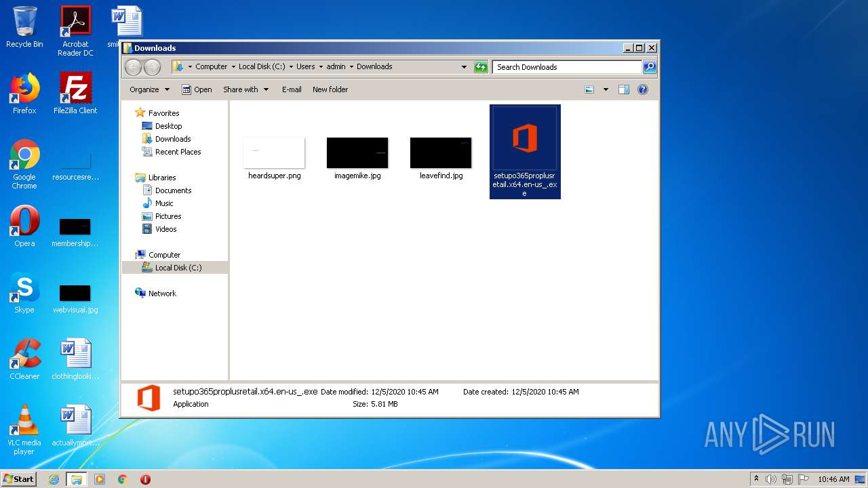Select Local Disk (C:) in sidebar
This screenshot has height=488, width=868.
(x=175, y=268)
